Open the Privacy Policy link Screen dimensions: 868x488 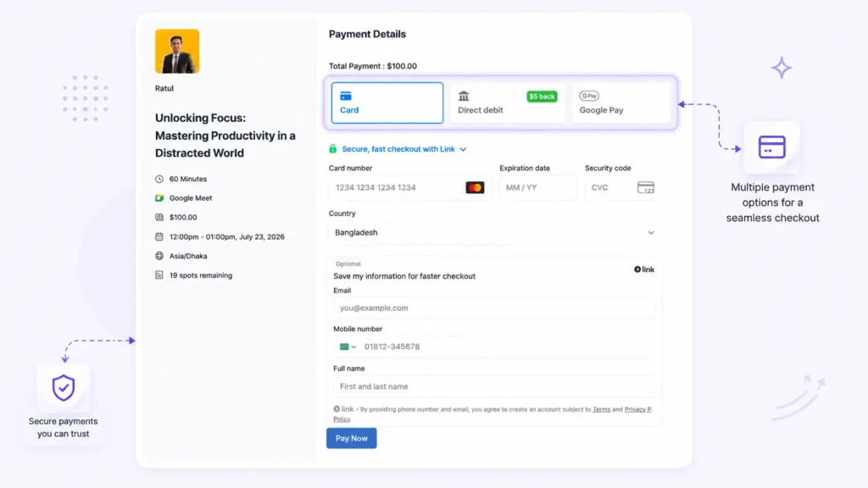click(637, 409)
